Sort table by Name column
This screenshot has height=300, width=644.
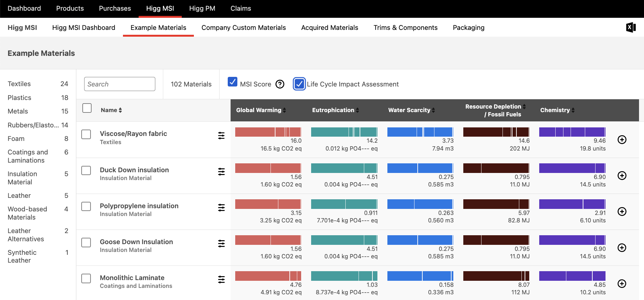point(111,110)
